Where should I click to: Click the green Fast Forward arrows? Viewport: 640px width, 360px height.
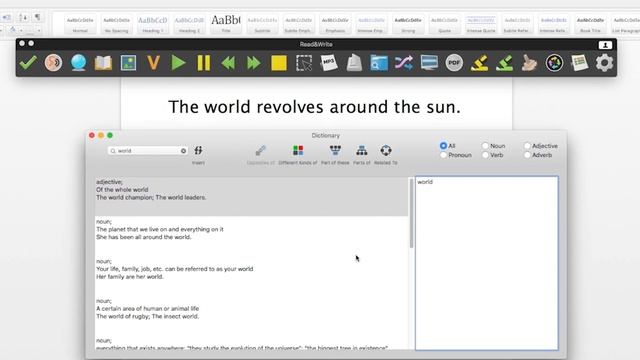coord(254,63)
